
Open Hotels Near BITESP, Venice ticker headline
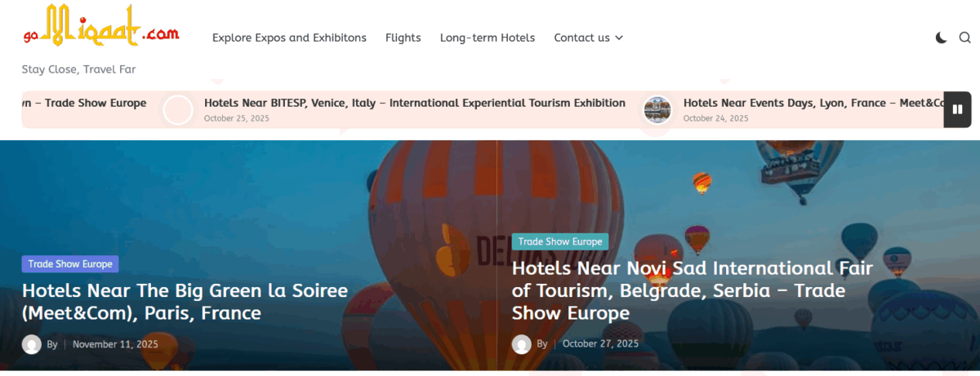coord(414,103)
